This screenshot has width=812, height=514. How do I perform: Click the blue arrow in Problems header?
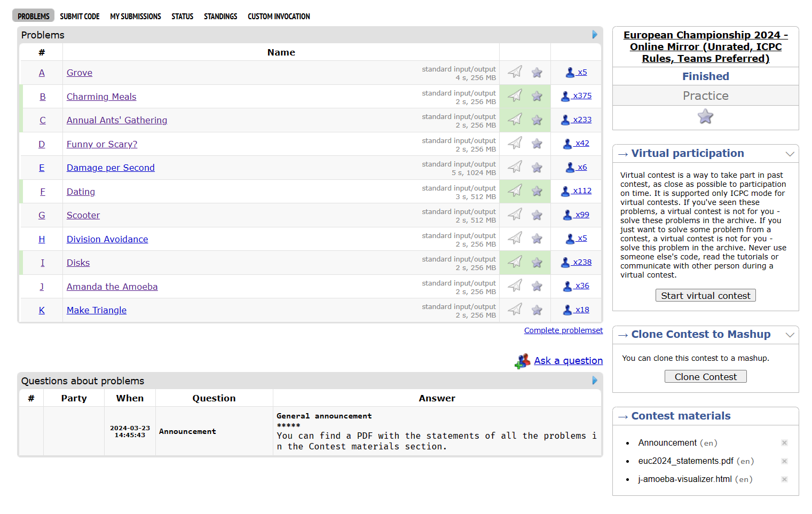pyautogui.click(x=595, y=35)
